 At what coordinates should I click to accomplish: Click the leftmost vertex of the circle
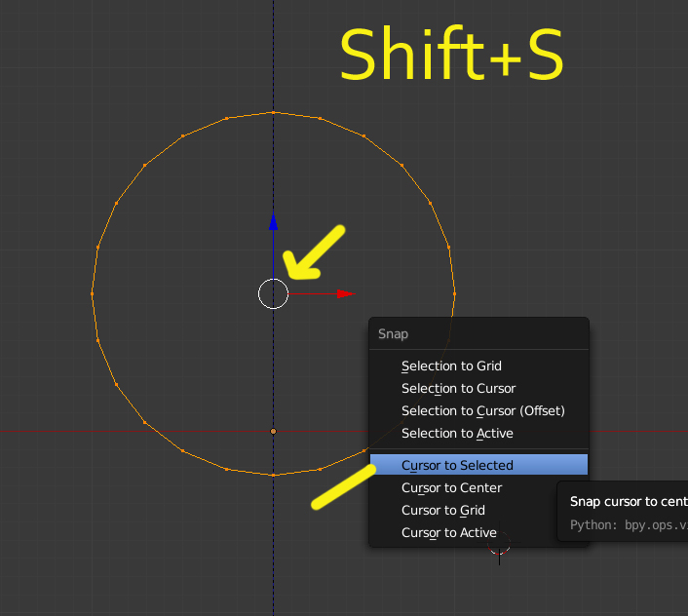point(93,294)
